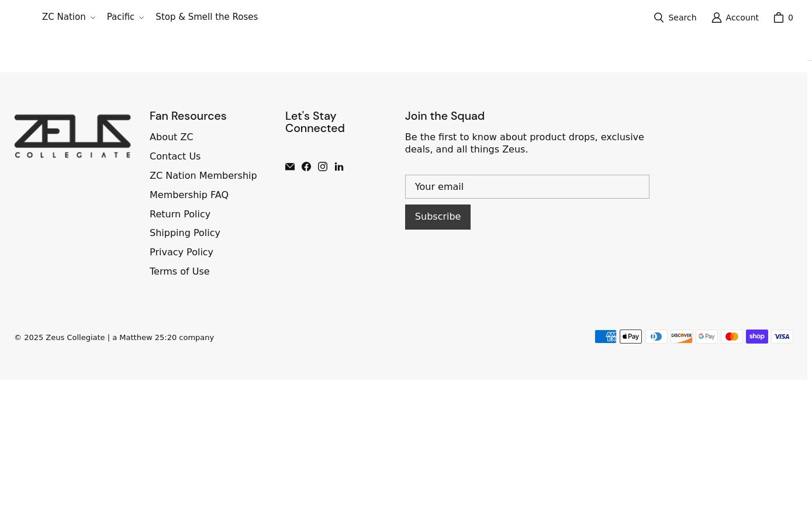Open the About ZC link

pyautogui.click(x=171, y=137)
